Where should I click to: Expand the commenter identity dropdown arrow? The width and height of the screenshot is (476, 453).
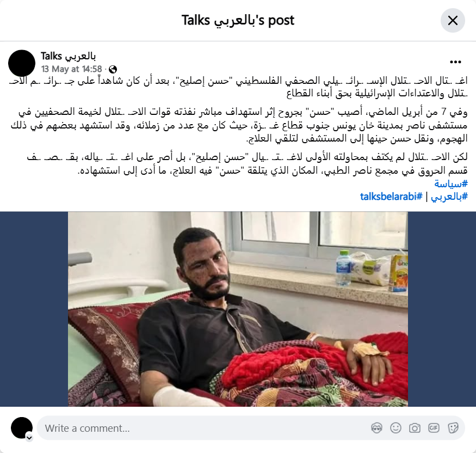tap(29, 438)
